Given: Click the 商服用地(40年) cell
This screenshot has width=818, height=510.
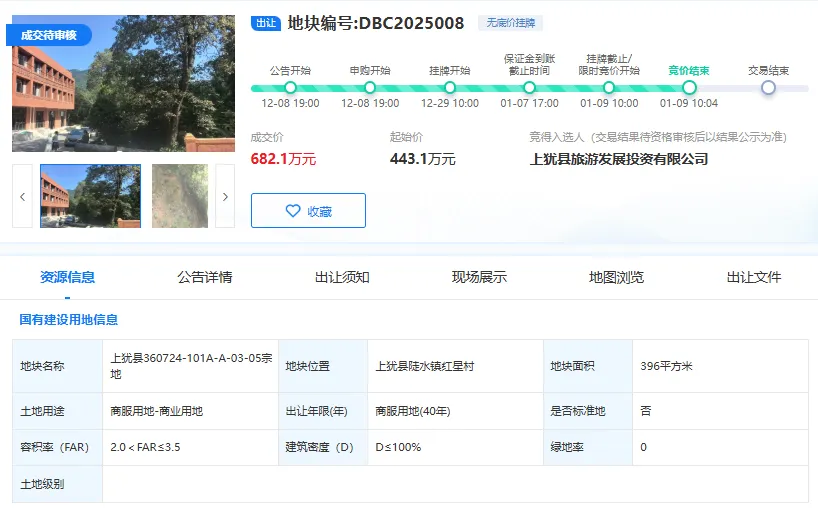Looking at the screenshot, I should (455, 411).
